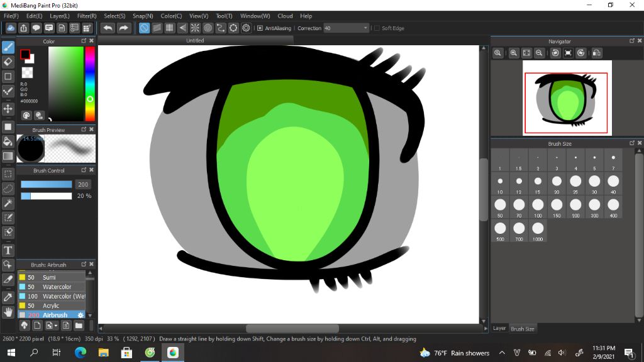644x362 pixels.
Task: Zoom in using the Navigator magnifier
Action: tap(514, 53)
